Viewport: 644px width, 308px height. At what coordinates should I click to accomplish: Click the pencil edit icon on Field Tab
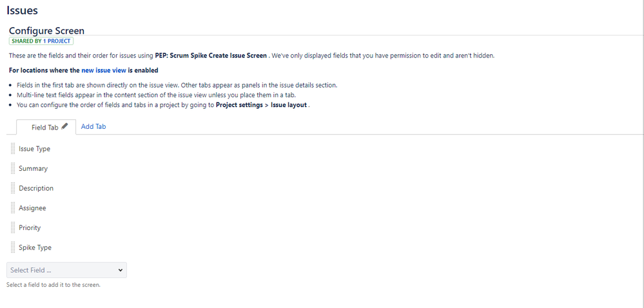tap(64, 127)
